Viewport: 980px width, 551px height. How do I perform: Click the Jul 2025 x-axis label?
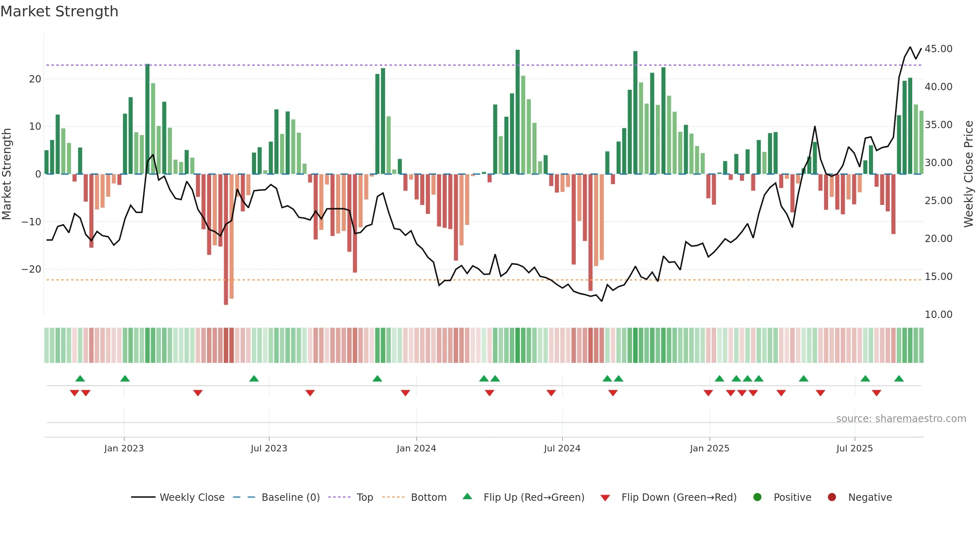coord(855,448)
